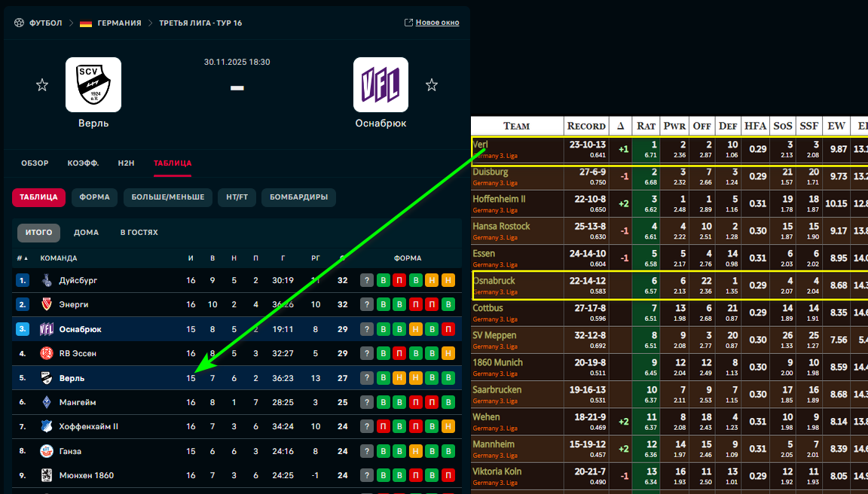Show БОЛЬШЕ/МЕНЬШЕ table view
The width and height of the screenshot is (868, 494).
click(167, 197)
